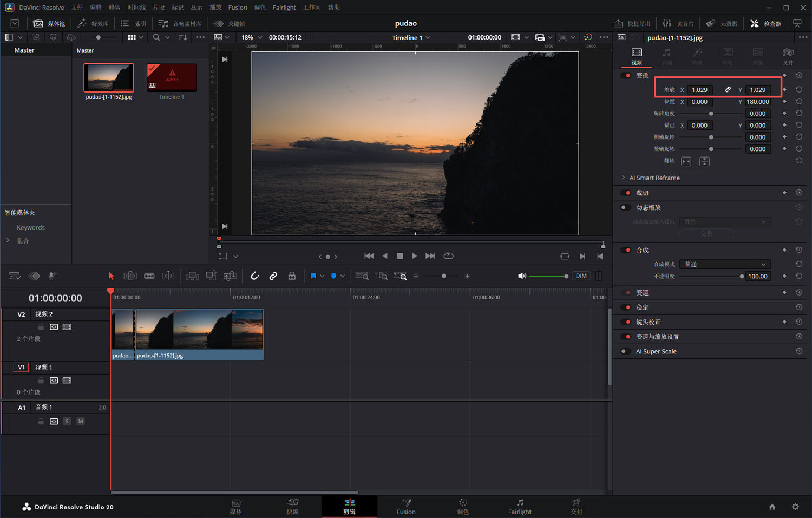Open the 合成模式 composite mode dropdown
The height and width of the screenshot is (518, 812).
724,264
